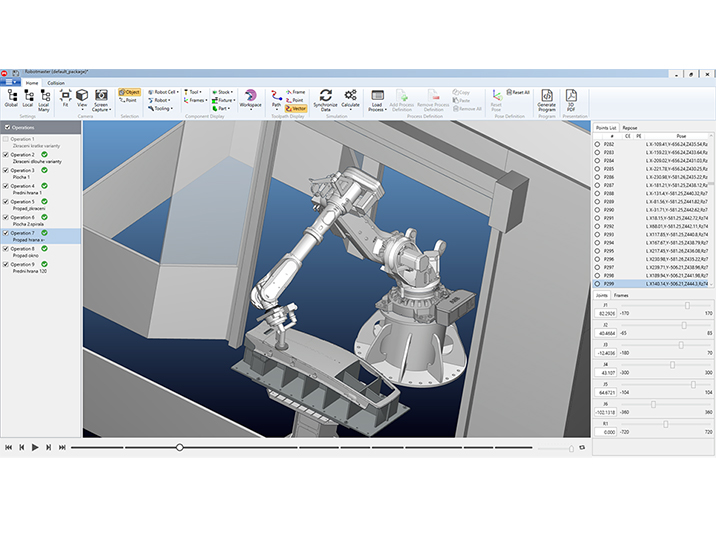The image size is (716, 542).
Task: Expand the Fixture dropdown
Action: (x=224, y=100)
